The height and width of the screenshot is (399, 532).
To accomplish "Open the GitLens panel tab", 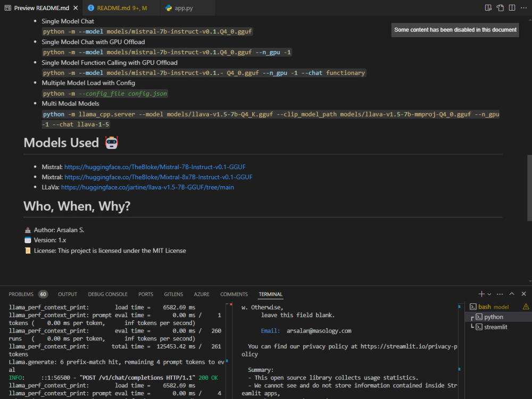I will 173,294.
